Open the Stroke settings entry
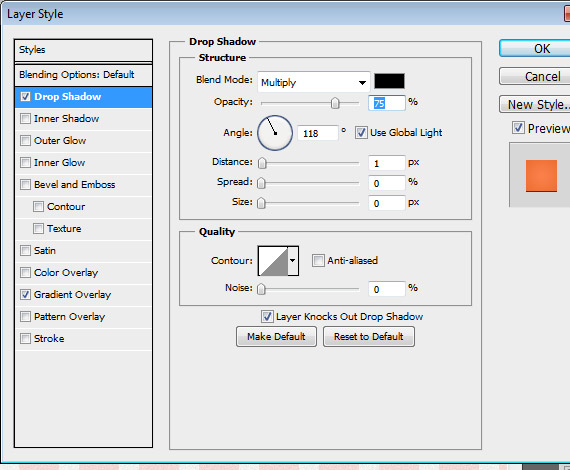 click(83, 339)
